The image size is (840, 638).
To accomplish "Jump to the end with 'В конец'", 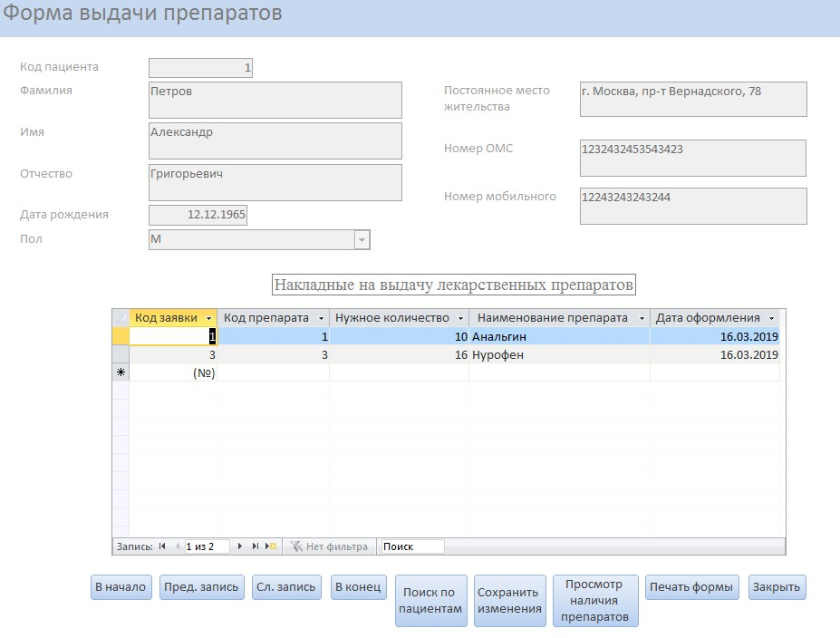I will (359, 587).
